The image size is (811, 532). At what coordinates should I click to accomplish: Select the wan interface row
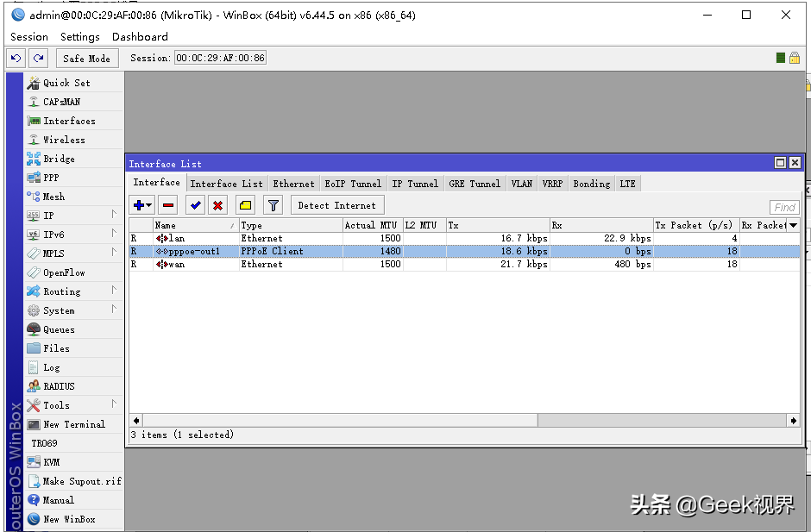point(464,264)
